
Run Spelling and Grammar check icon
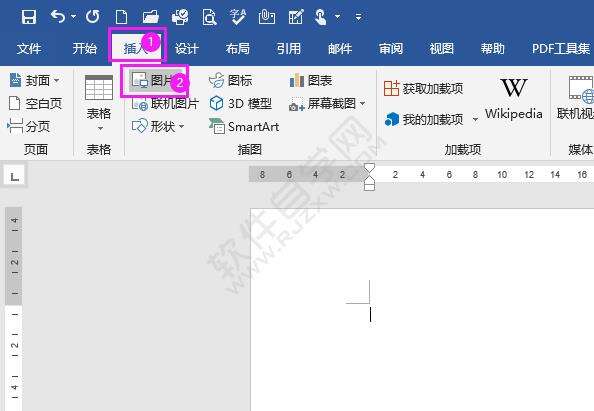click(238, 17)
